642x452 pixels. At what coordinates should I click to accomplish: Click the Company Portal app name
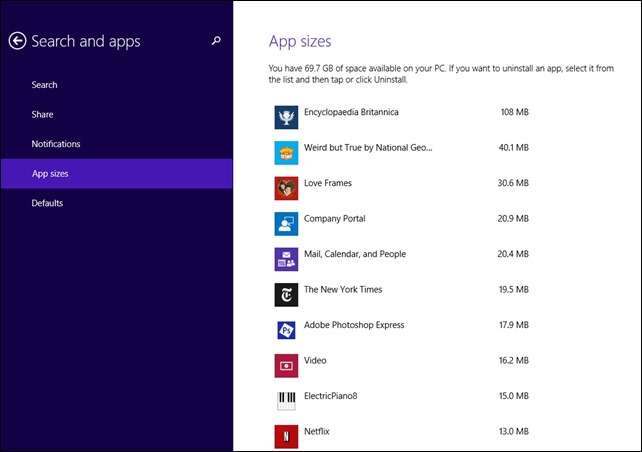click(335, 219)
